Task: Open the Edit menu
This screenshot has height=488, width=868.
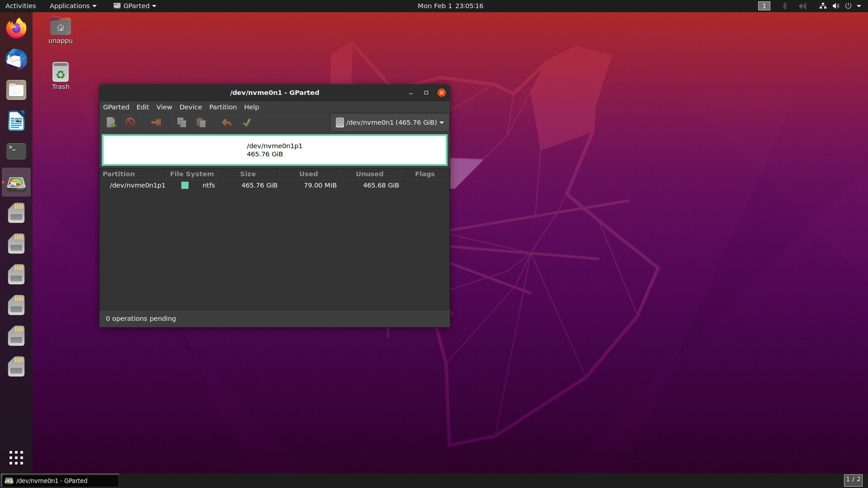Action: (143, 107)
